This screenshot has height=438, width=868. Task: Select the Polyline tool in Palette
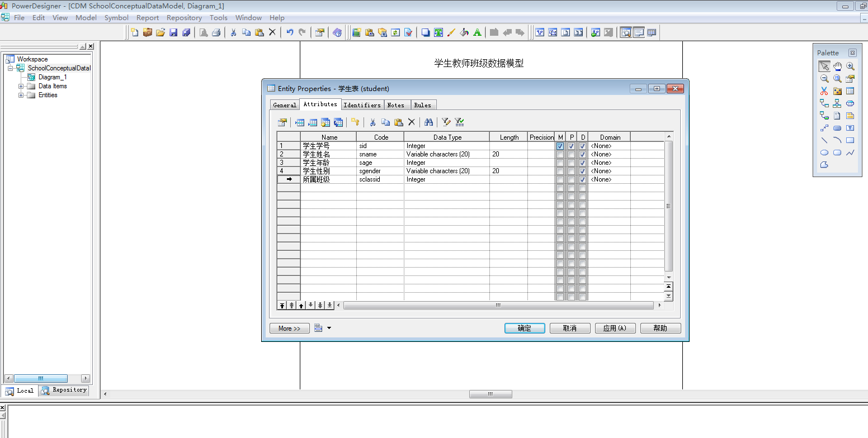pos(850,153)
